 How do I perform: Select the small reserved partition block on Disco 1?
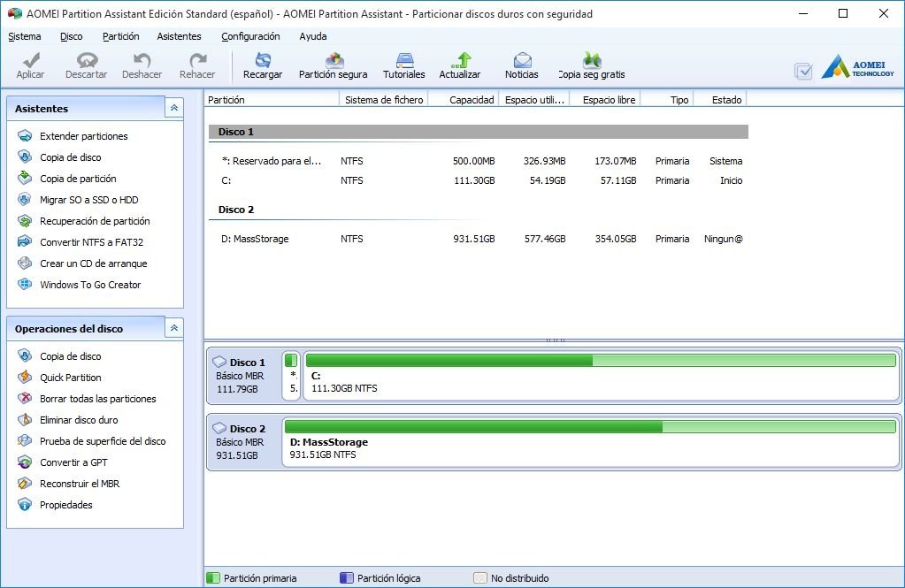tap(291, 376)
